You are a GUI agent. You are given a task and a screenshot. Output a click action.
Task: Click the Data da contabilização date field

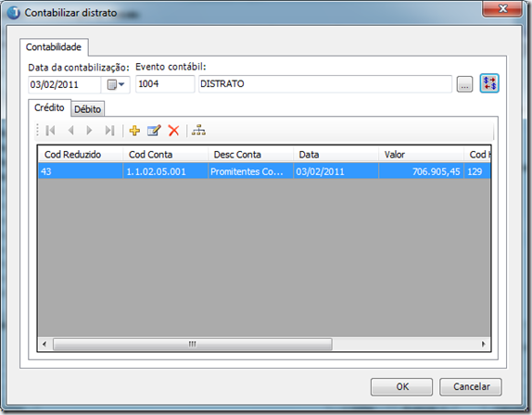point(65,84)
